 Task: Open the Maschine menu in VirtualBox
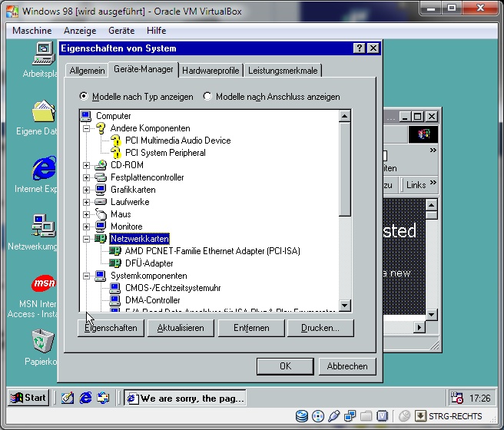(31, 31)
